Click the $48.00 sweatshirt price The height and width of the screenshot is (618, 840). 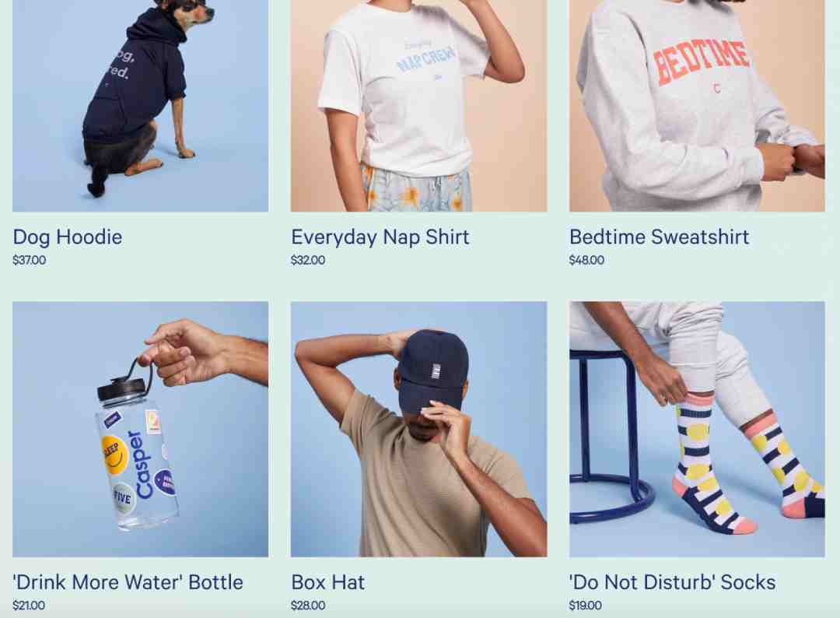[x=586, y=260]
